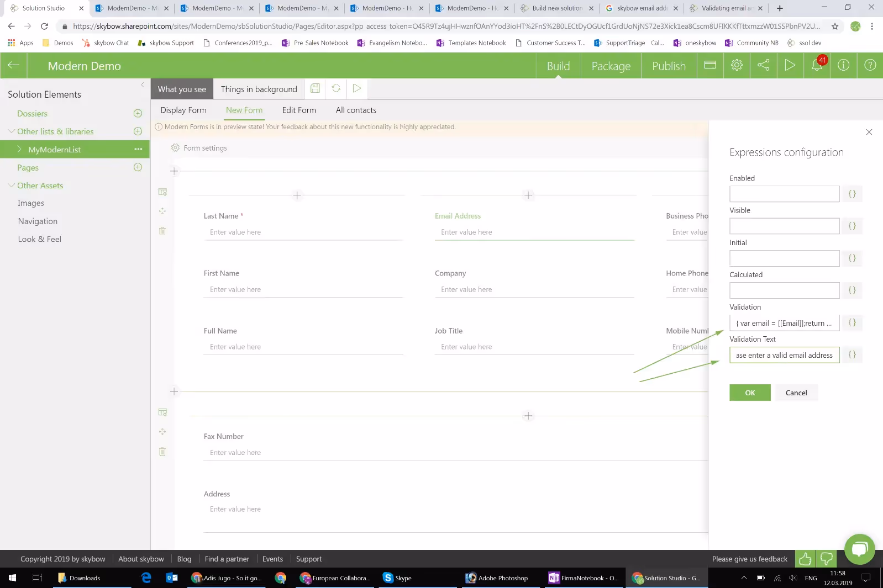Image resolution: width=883 pixels, height=588 pixels.
Task: Click the Support footer link
Action: tap(309, 559)
